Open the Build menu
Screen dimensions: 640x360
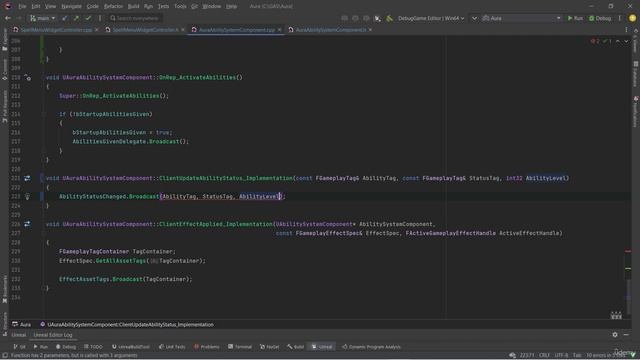[133, 7]
